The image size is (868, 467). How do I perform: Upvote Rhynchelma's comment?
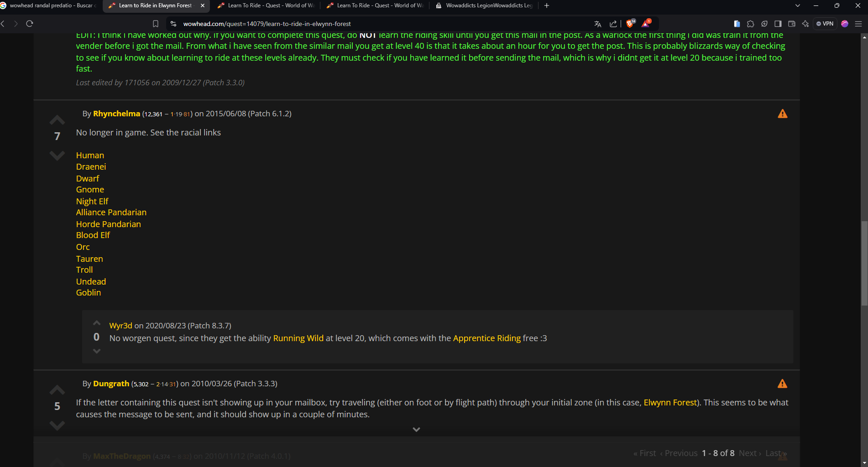[57, 120]
